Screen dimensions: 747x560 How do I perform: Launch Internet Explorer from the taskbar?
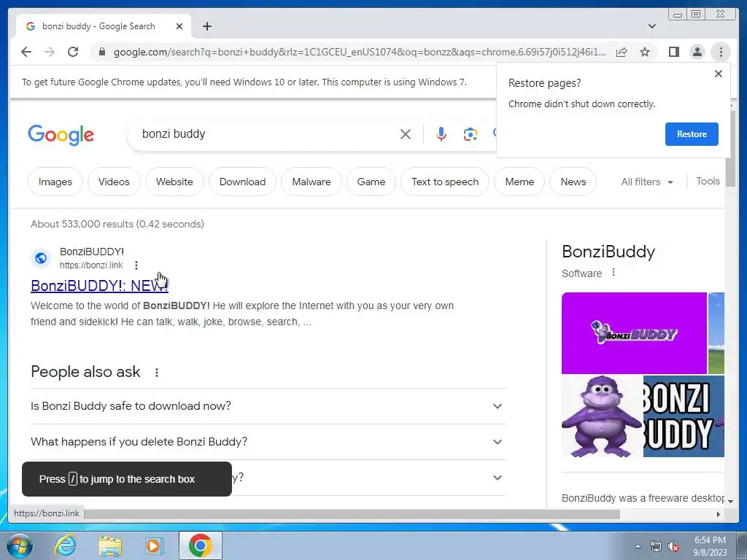click(x=65, y=545)
